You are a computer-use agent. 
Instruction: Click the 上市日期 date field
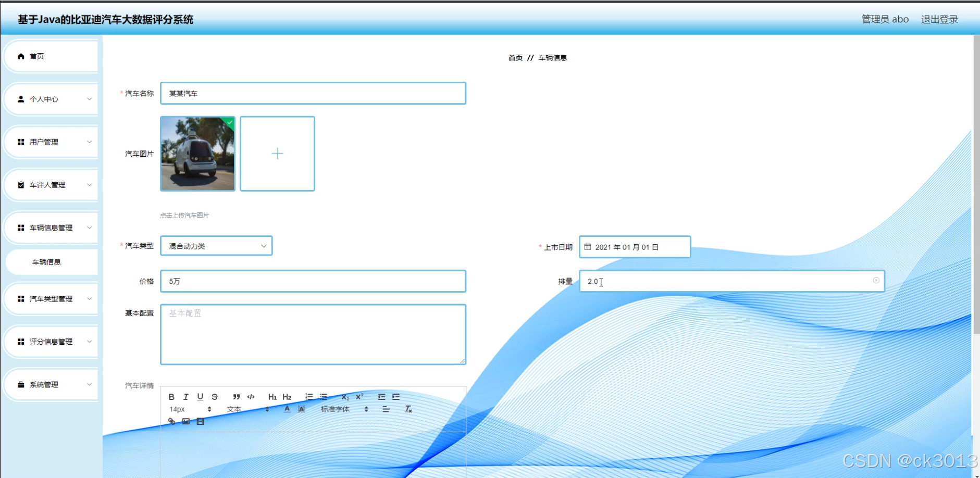pyautogui.click(x=635, y=247)
